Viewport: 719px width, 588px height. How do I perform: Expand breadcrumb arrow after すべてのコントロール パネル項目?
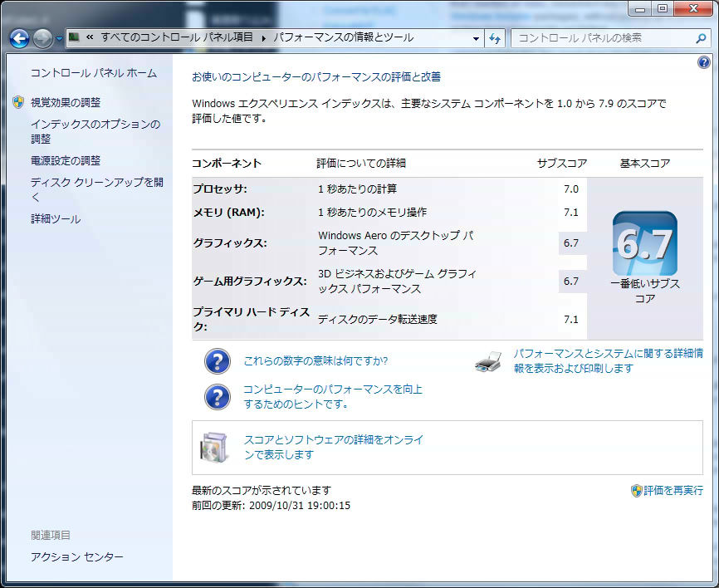click(x=264, y=38)
